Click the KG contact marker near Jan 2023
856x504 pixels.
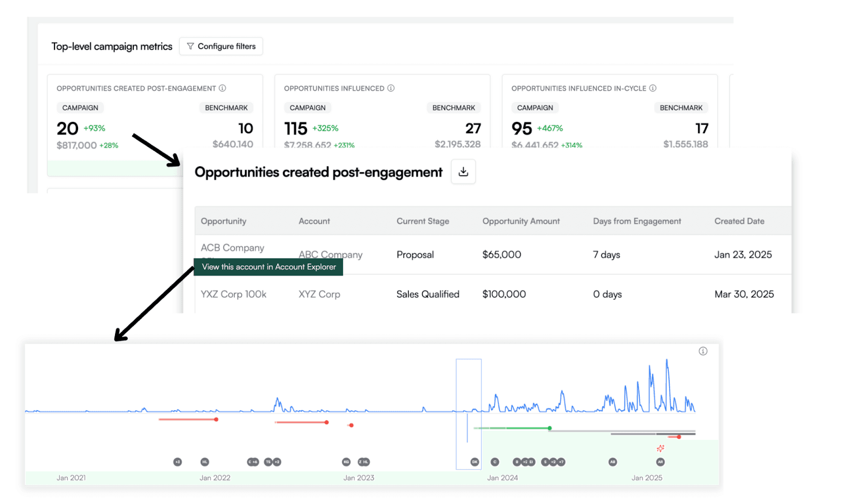coord(346,462)
